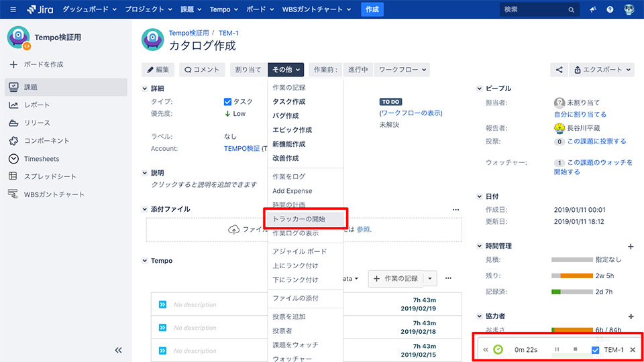The image size is (644, 362).
Task: Collapse the ピープル section
Action: click(x=479, y=88)
